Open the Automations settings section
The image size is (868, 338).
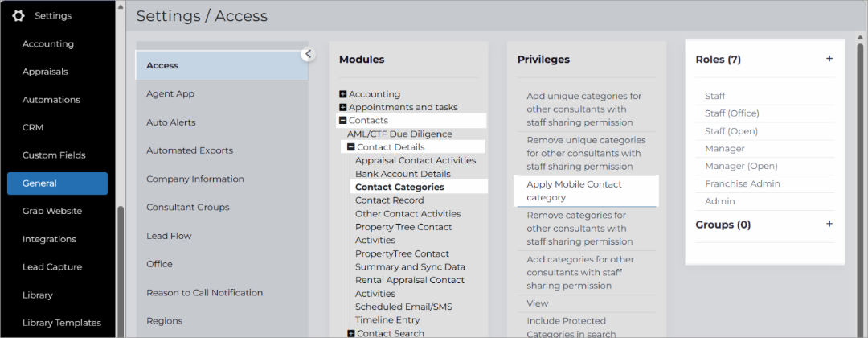[x=51, y=100]
